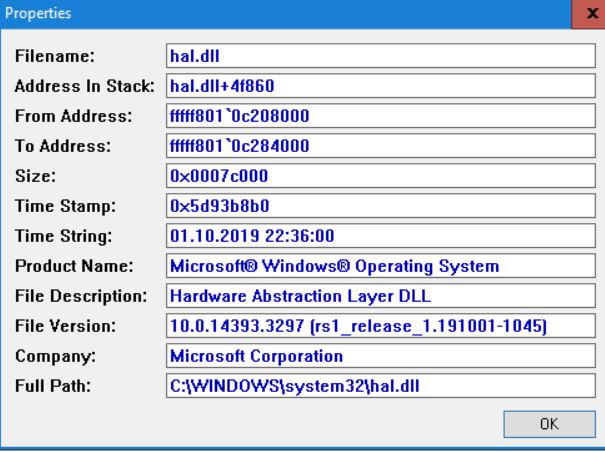Screen dimensions: 605x452
Task: Select the Company field Microsoft Corporation
Action: (381, 356)
